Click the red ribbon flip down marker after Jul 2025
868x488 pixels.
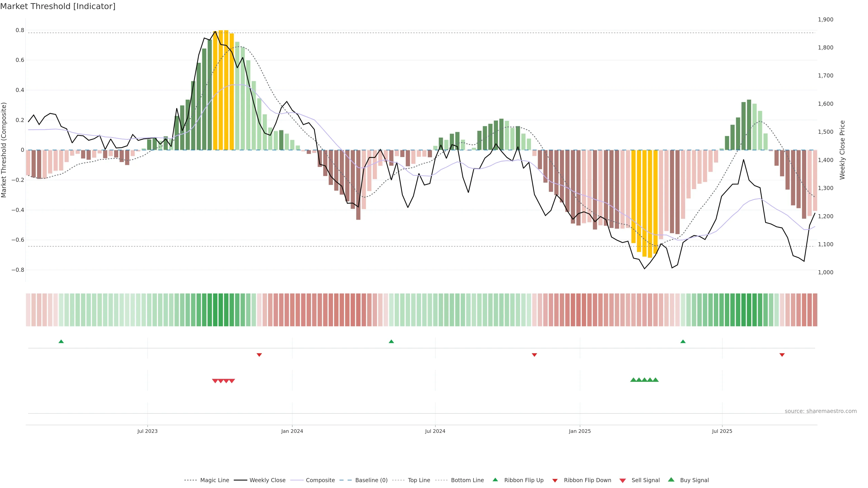pos(782,355)
